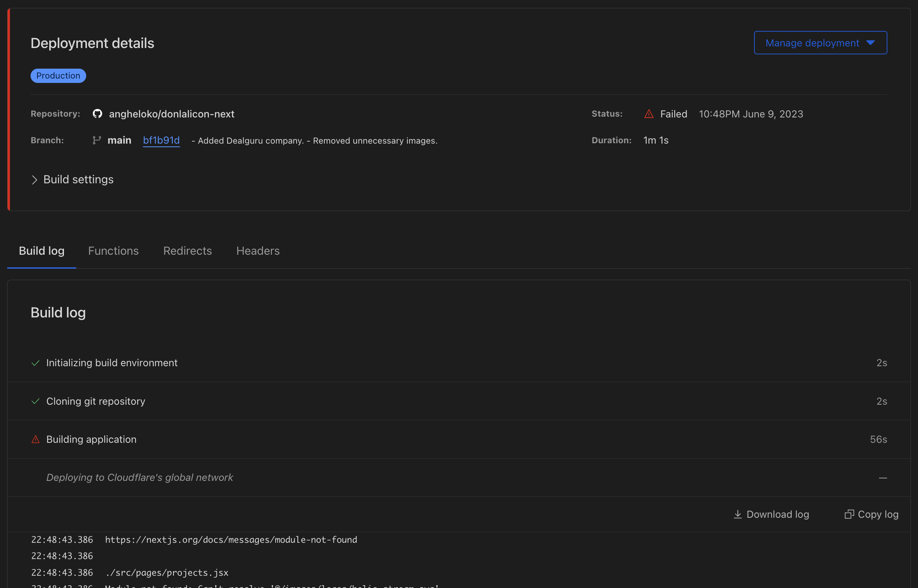Viewport: 918px width, 588px height.
Task: Click the Building application error triangle icon
Action: click(x=36, y=440)
